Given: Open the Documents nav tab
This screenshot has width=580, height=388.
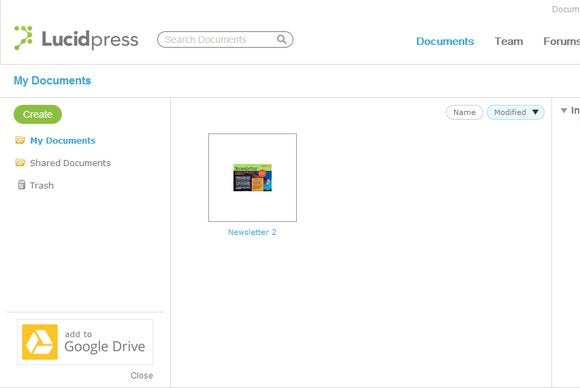Looking at the screenshot, I should tap(445, 41).
